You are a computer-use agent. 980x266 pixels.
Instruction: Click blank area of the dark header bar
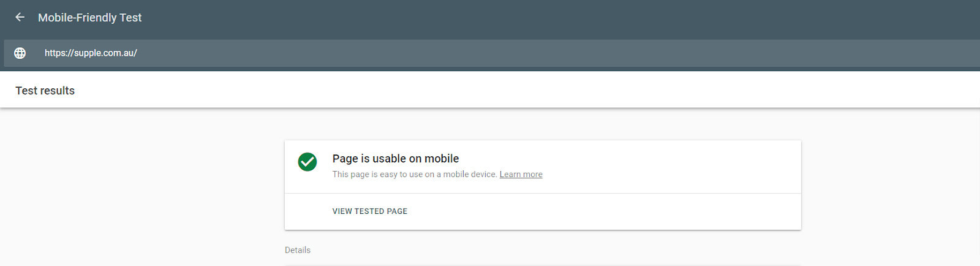tap(551, 18)
